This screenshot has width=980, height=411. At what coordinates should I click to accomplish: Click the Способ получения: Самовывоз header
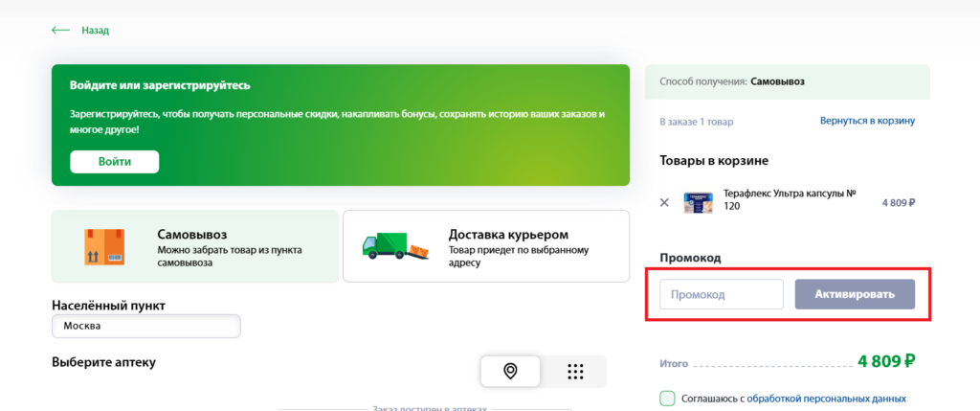[788, 81]
